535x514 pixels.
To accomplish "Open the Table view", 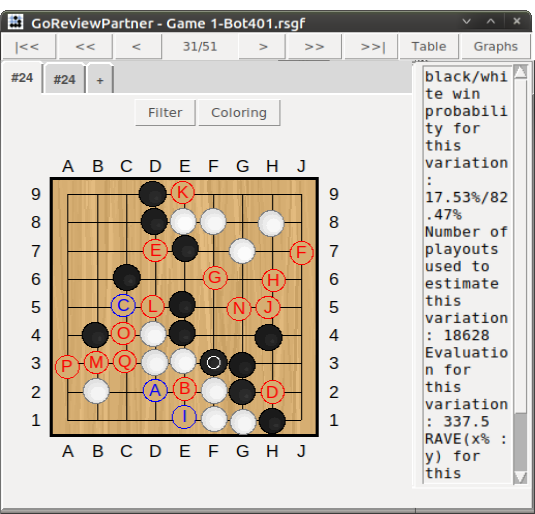I will tap(429, 46).
